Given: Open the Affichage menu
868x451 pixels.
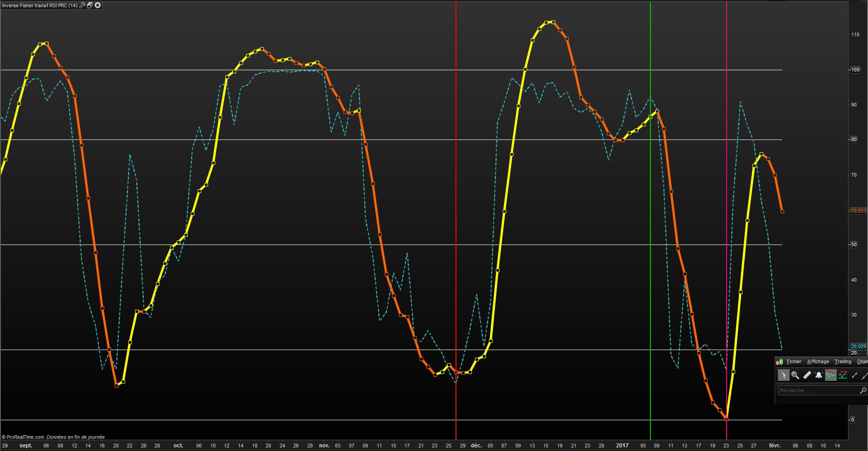Looking at the screenshot, I should [818, 362].
